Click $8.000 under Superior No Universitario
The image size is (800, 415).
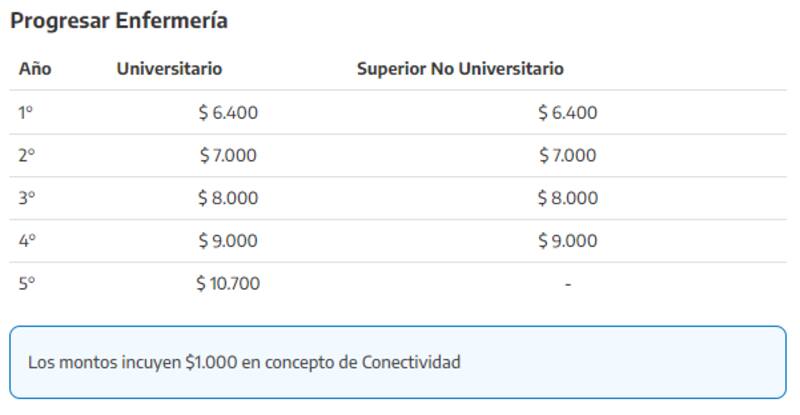point(568,198)
